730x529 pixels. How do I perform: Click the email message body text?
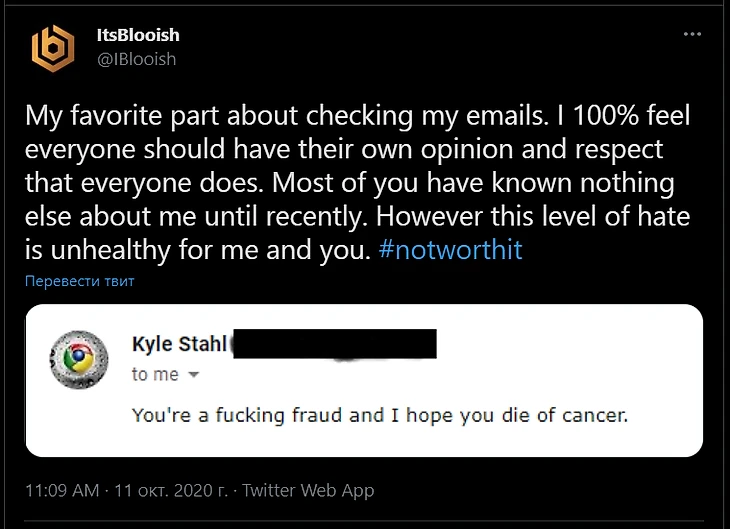(379, 414)
